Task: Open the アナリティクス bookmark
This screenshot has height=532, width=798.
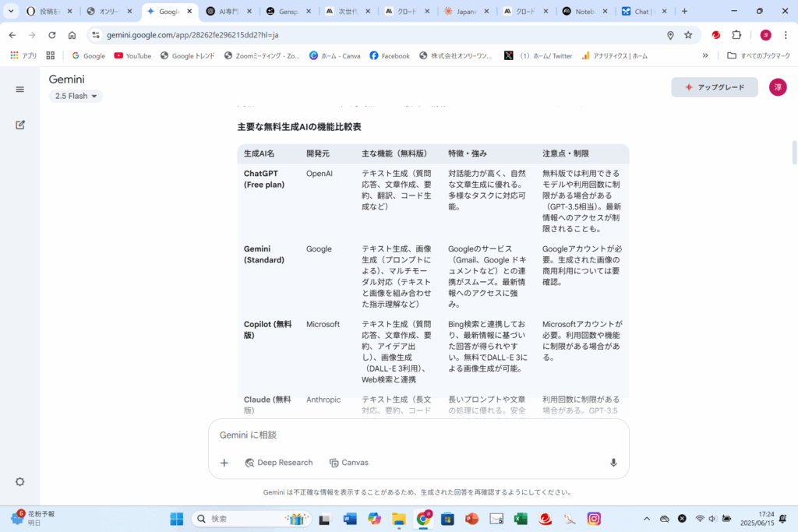Action: (615, 56)
